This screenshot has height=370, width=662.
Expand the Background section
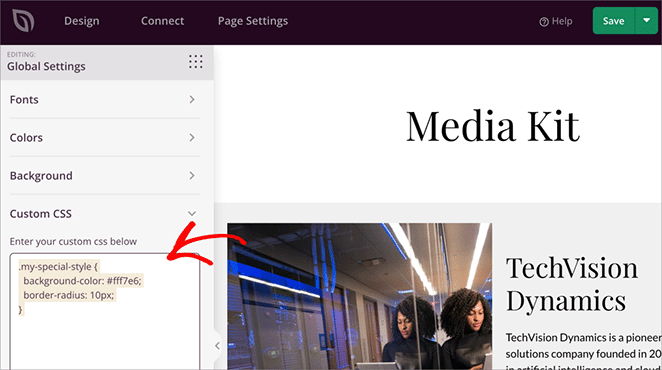coord(104,176)
